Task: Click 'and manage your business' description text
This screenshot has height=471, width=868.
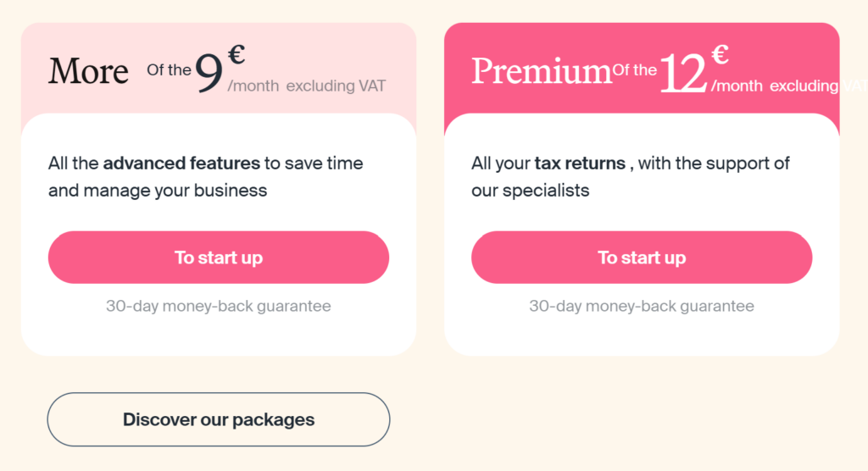Action: click(158, 191)
